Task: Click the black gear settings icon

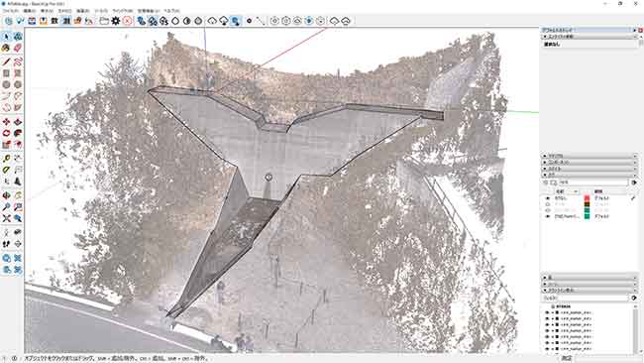Action: tap(116, 21)
